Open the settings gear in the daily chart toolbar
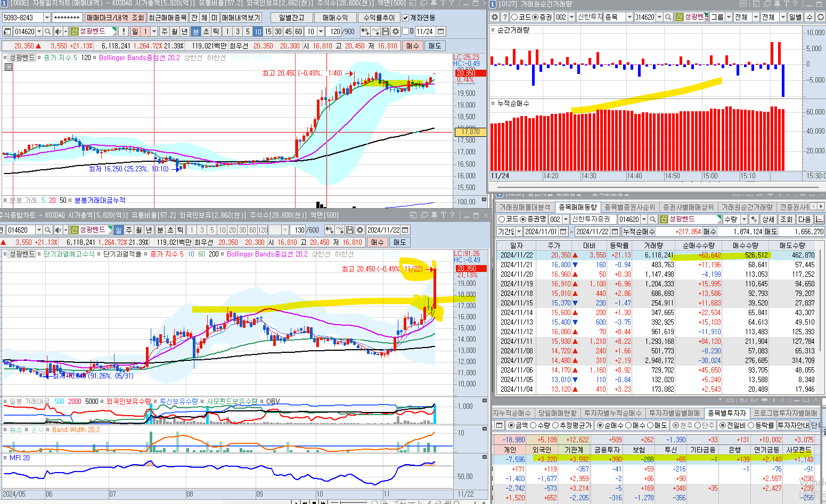826x504 pixels. (360, 230)
